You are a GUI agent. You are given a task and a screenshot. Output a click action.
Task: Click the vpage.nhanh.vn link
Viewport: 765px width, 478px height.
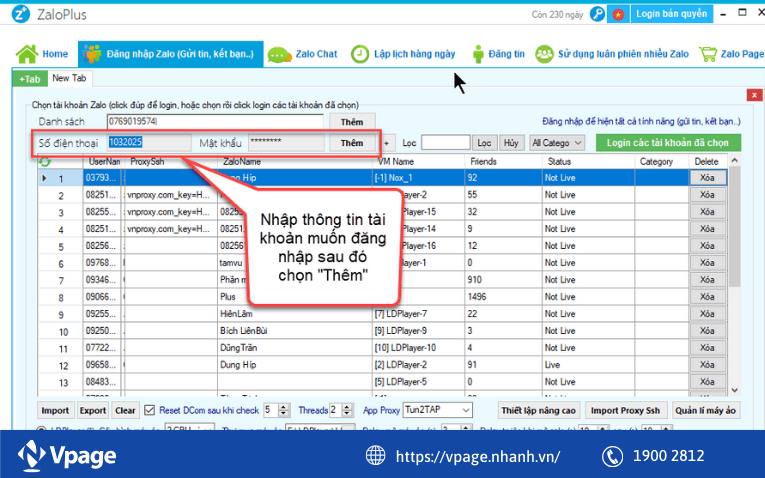tap(478, 457)
